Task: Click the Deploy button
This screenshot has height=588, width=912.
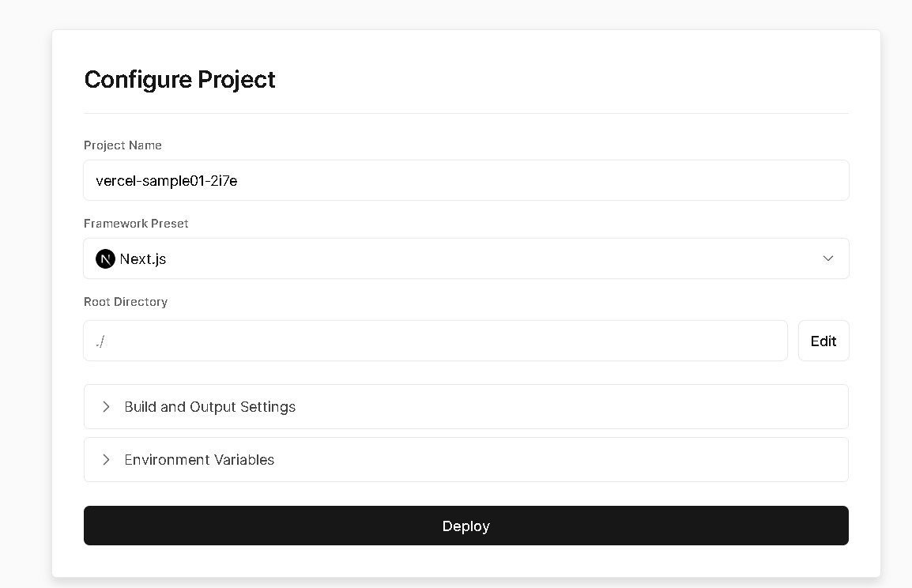Action: [x=465, y=526]
